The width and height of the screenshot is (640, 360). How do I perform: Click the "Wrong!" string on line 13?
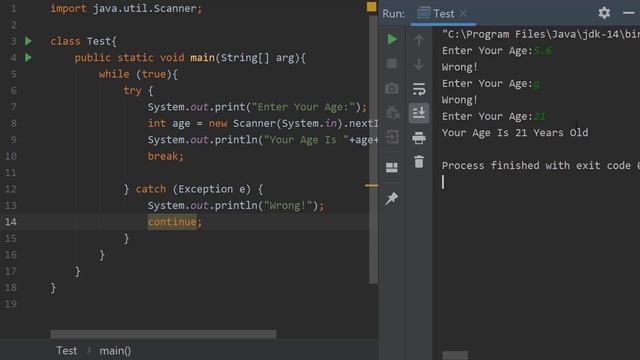[288, 205]
